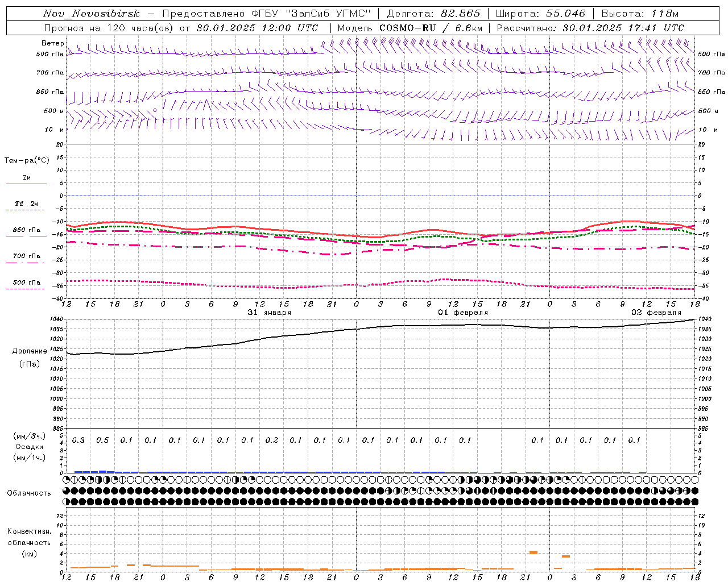Click the '02 февраля' date label
Screen dimensions: 728x582
656,313
